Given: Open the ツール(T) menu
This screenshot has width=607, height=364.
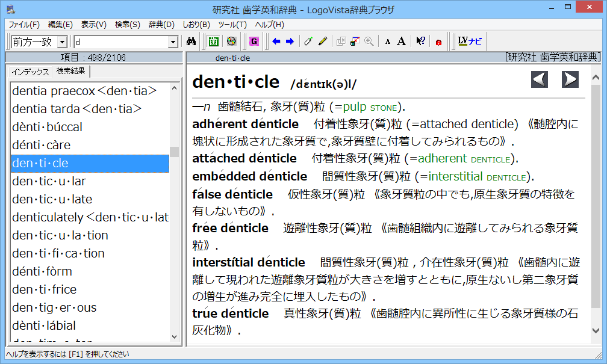Looking at the screenshot, I should 232,25.
